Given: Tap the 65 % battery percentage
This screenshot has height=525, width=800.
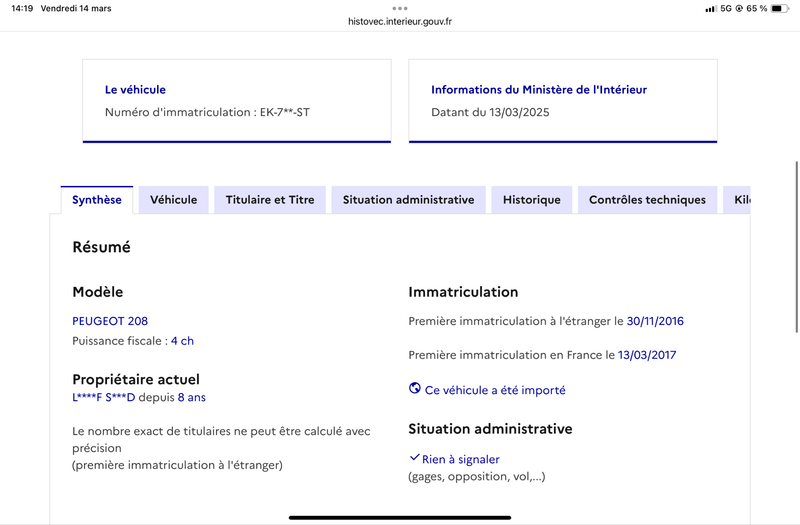Looking at the screenshot, I should 757,9.
